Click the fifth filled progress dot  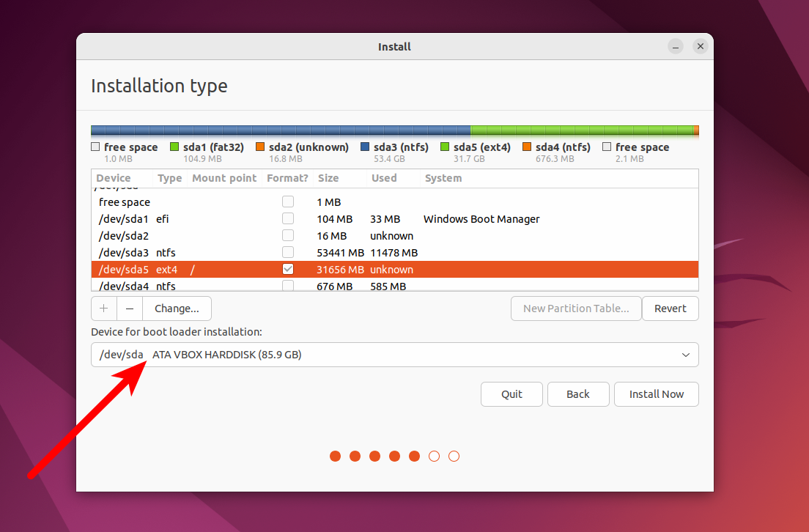[x=414, y=456]
